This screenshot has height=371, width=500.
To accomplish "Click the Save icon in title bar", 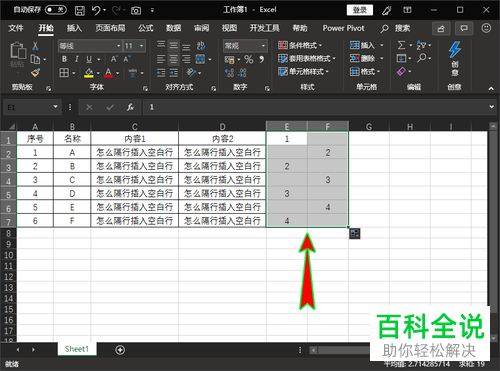I will [x=80, y=10].
